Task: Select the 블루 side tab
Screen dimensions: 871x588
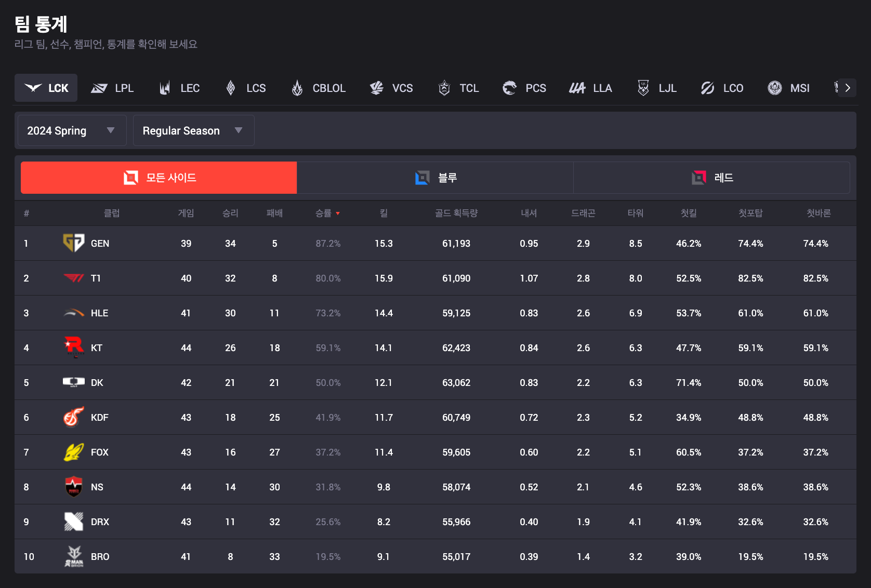Action: (435, 178)
